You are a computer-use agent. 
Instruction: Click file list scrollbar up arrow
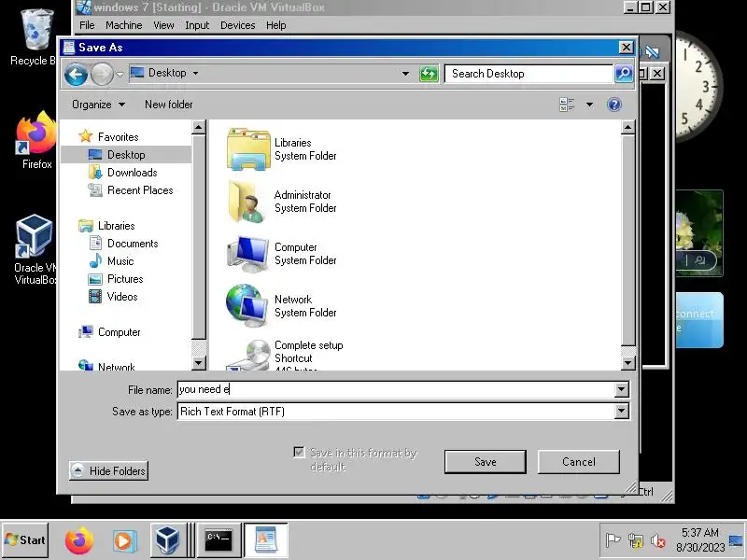click(627, 127)
